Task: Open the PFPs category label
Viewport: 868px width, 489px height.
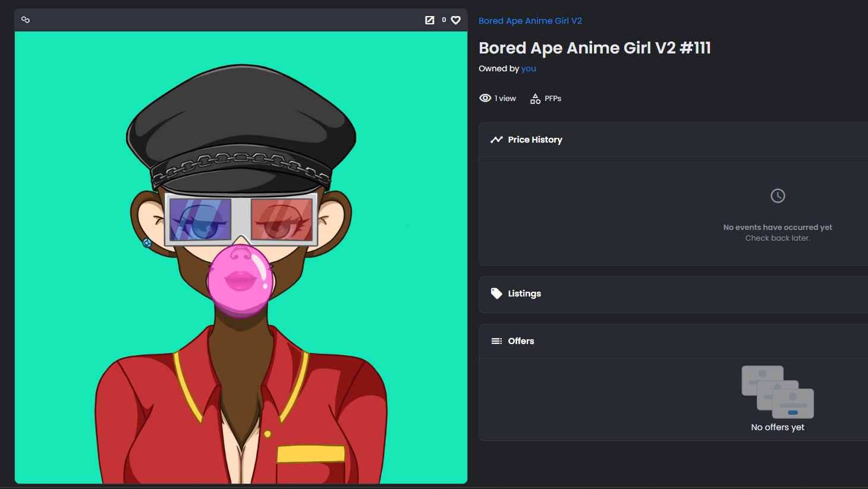Action: (x=553, y=99)
